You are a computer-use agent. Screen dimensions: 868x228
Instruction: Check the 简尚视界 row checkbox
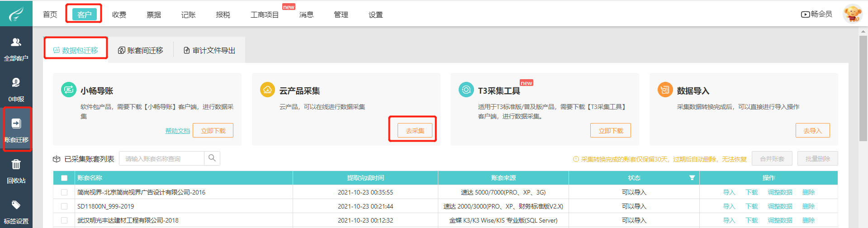tap(64, 192)
